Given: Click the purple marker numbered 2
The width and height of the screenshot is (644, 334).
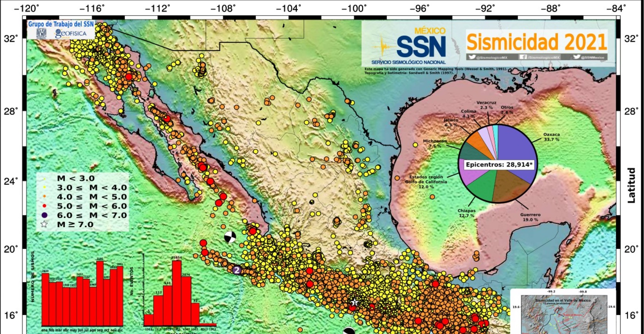Looking at the screenshot, I should click(x=237, y=270).
